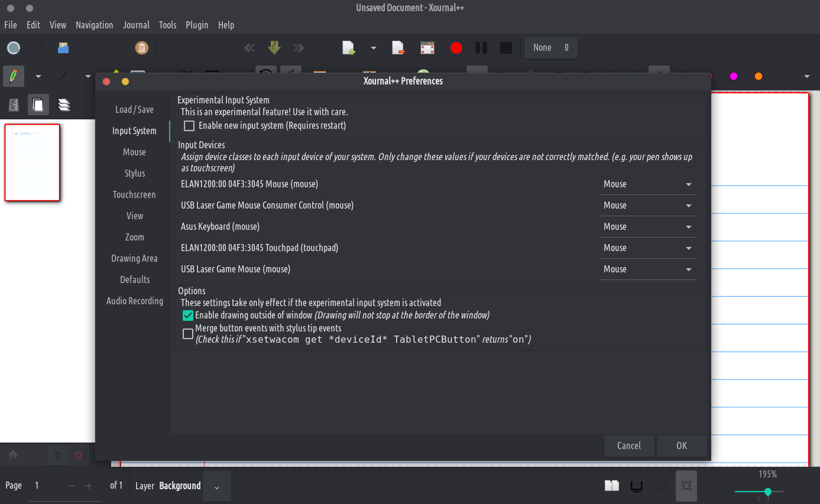Switch to the Stylus preferences tab

(135, 174)
